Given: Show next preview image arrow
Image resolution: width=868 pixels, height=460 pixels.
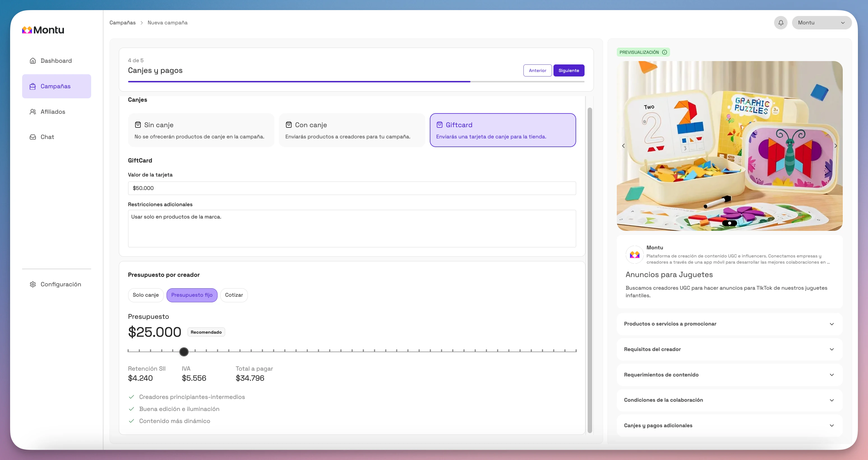Looking at the screenshot, I should tap(836, 146).
